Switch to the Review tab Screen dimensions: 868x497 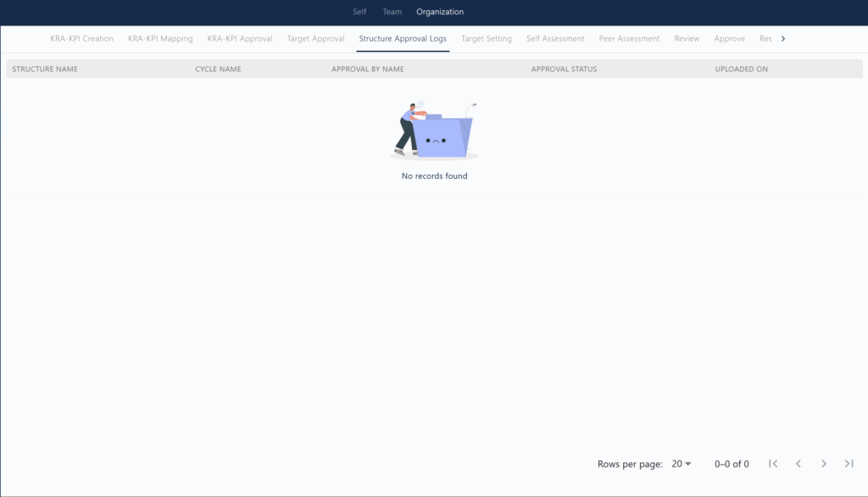[687, 39]
